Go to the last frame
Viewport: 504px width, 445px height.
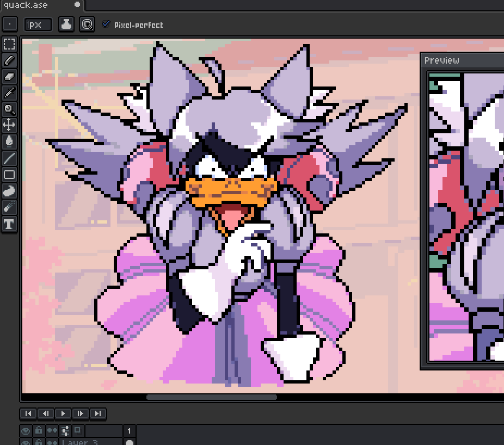[98, 413]
